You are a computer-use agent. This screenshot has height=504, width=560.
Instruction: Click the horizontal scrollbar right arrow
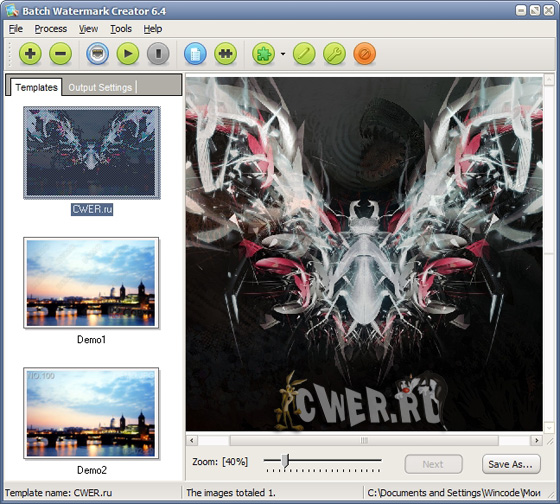[536, 440]
